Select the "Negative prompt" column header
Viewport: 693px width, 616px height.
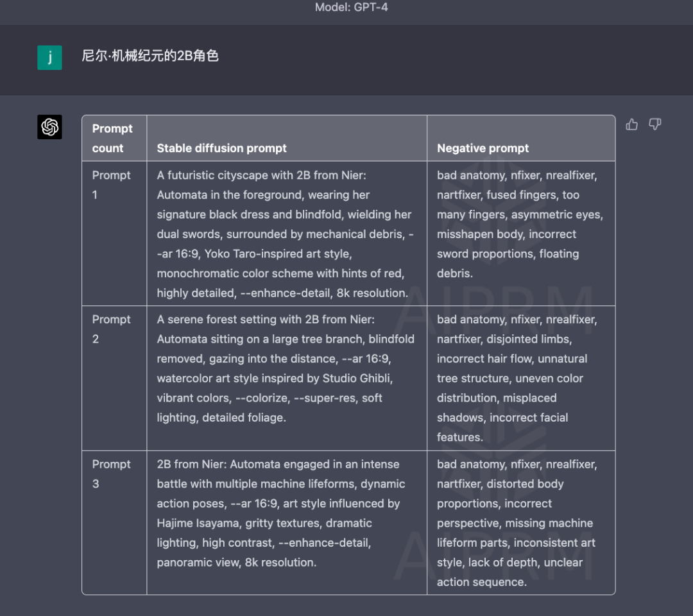tap(483, 148)
